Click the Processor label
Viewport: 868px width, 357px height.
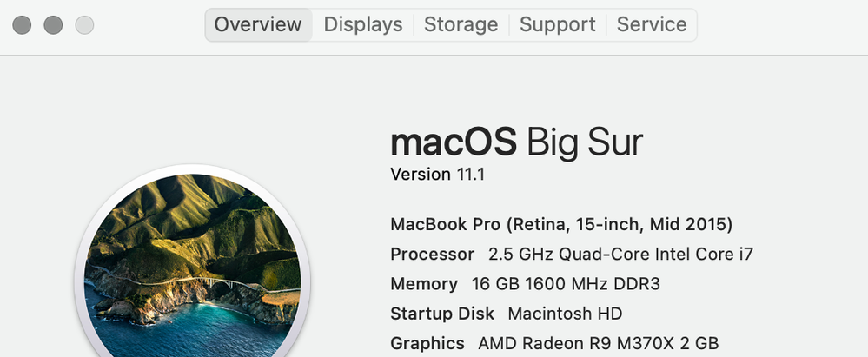pos(432,255)
